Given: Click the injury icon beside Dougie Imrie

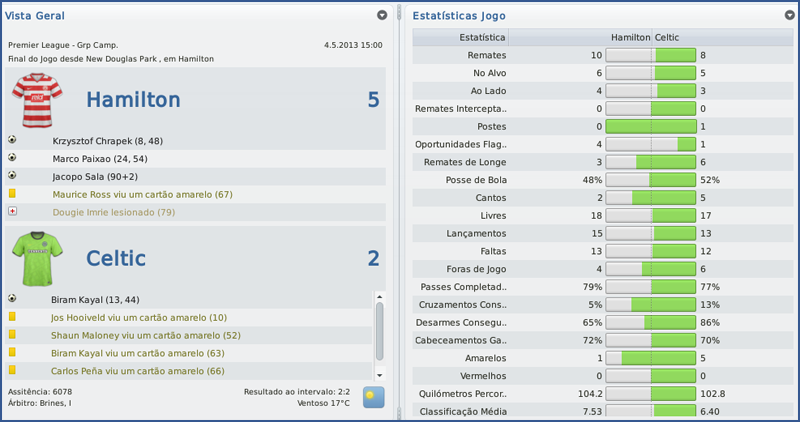Looking at the screenshot, I should click(12, 212).
